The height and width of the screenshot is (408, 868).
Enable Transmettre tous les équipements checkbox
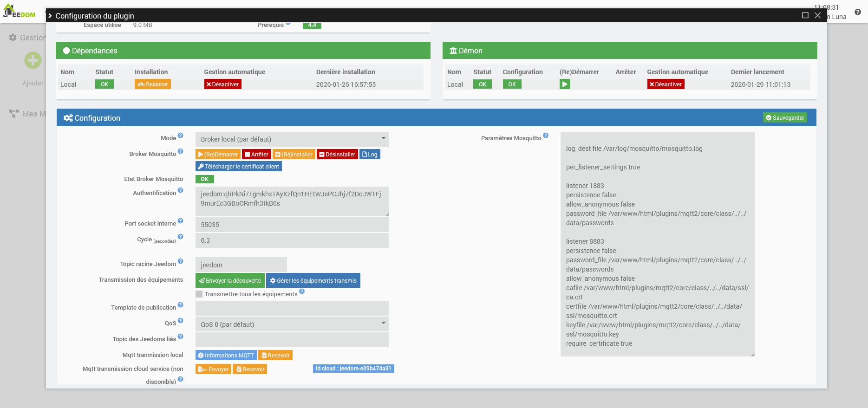[199, 294]
